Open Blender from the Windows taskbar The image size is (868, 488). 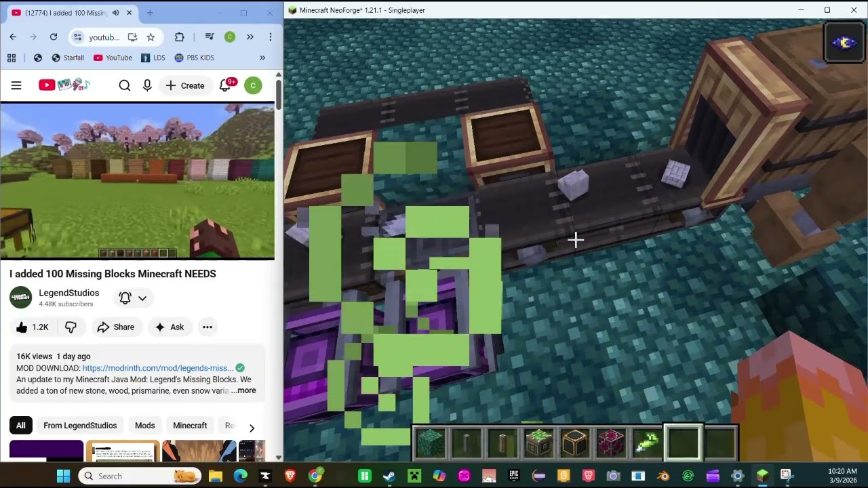point(663,476)
